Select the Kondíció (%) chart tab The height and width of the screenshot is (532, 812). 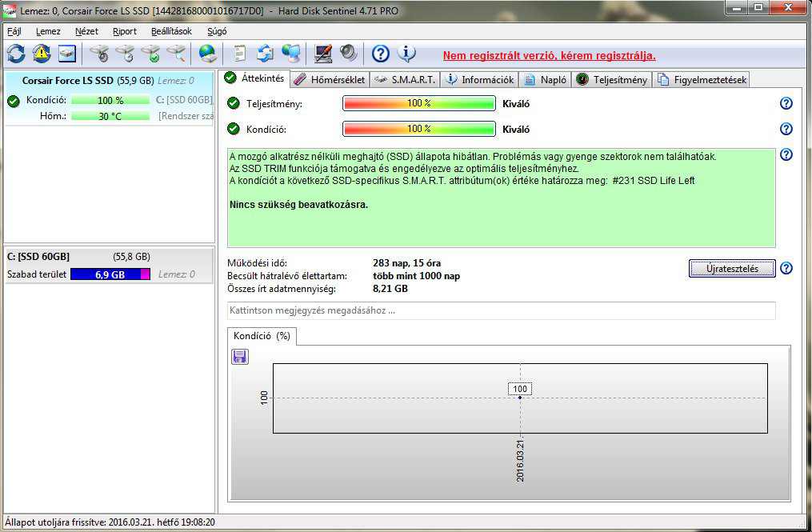point(262,336)
